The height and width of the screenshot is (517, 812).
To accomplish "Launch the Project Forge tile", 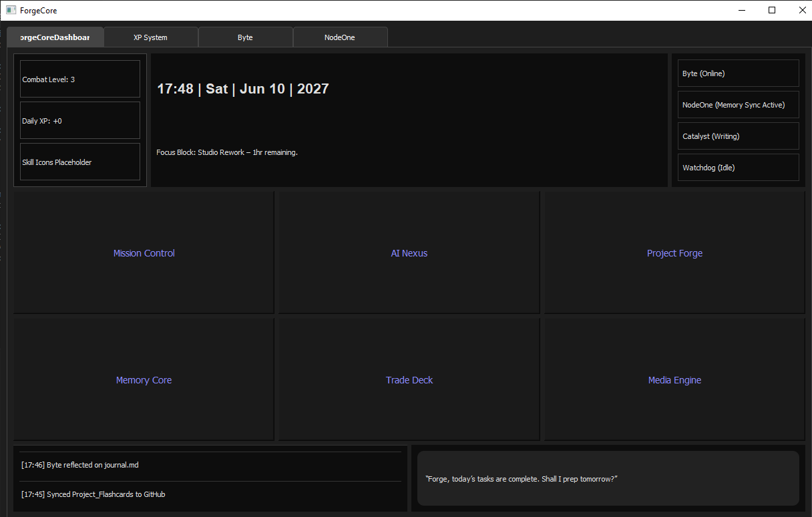I will [x=674, y=253].
